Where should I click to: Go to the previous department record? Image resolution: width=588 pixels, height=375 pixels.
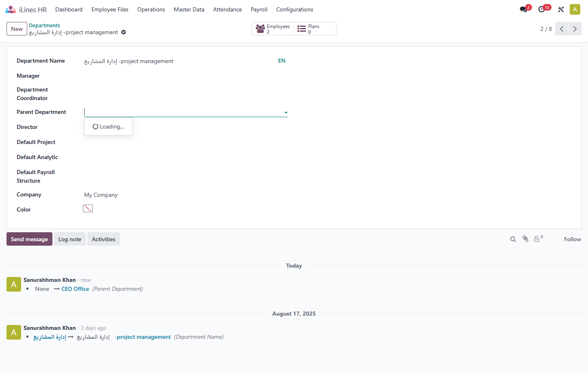562,29
